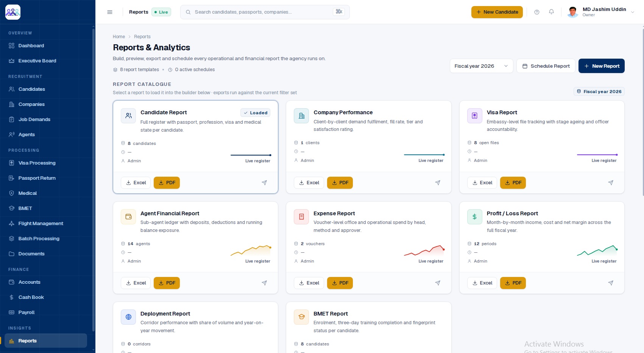The image size is (644, 353).
Task: Click the sidebar scrollbar
Action: click(x=94, y=180)
